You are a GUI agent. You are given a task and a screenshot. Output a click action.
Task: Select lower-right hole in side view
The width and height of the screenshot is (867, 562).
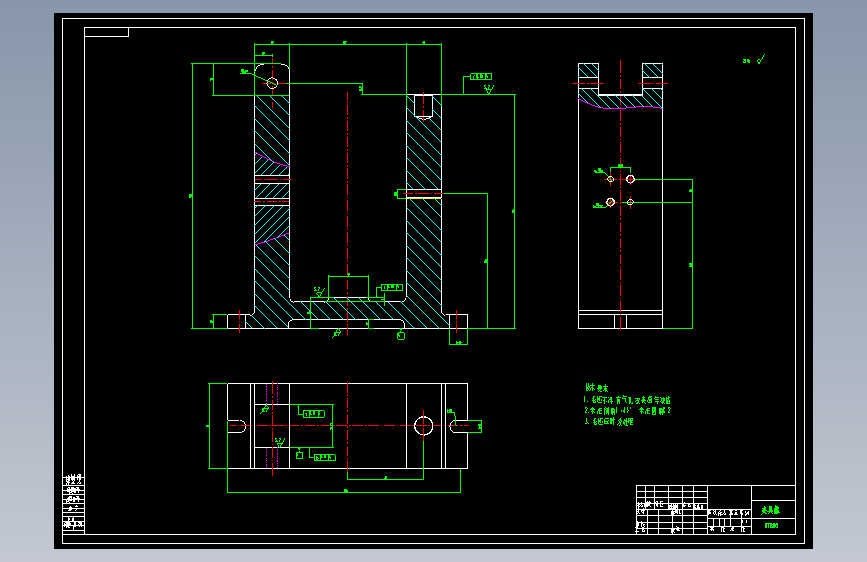click(x=630, y=202)
